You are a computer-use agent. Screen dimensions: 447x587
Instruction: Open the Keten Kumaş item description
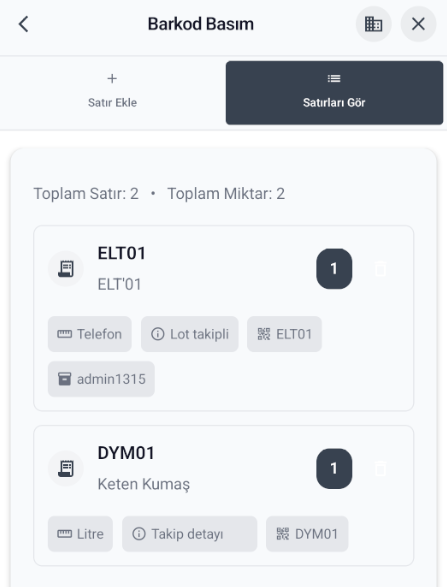pyautogui.click(x=144, y=484)
